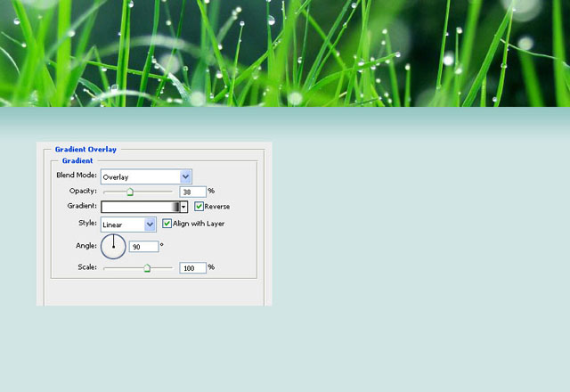The width and height of the screenshot is (570, 392).
Task: Open the gradient picker dropdown arrow
Action: click(184, 207)
